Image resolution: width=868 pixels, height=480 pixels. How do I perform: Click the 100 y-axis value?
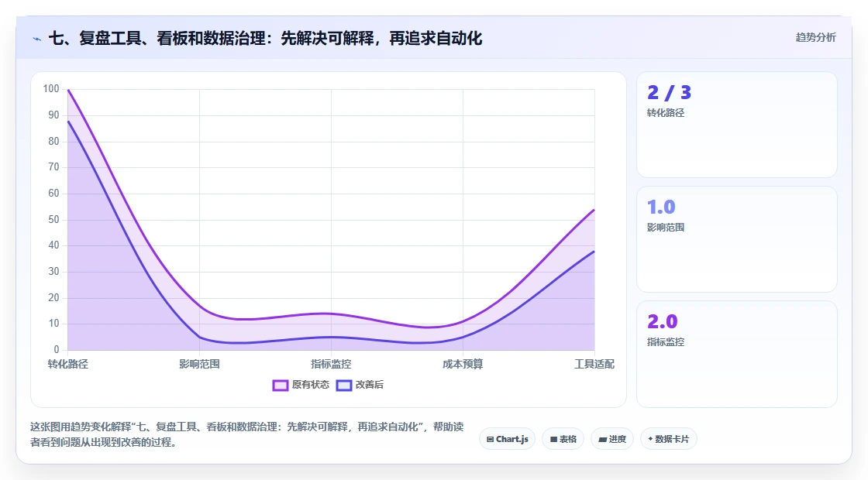(x=51, y=89)
